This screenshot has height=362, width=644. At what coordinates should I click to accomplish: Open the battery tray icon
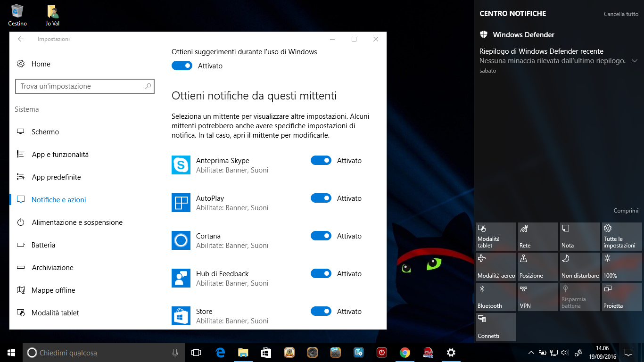[543, 353]
